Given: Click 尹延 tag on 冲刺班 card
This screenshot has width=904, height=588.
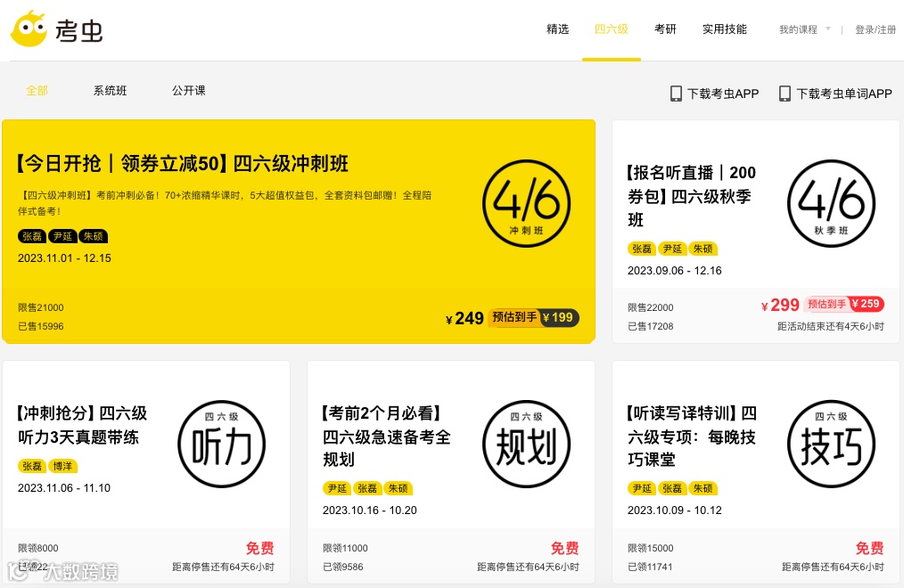Looking at the screenshot, I should tap(62, 236).
